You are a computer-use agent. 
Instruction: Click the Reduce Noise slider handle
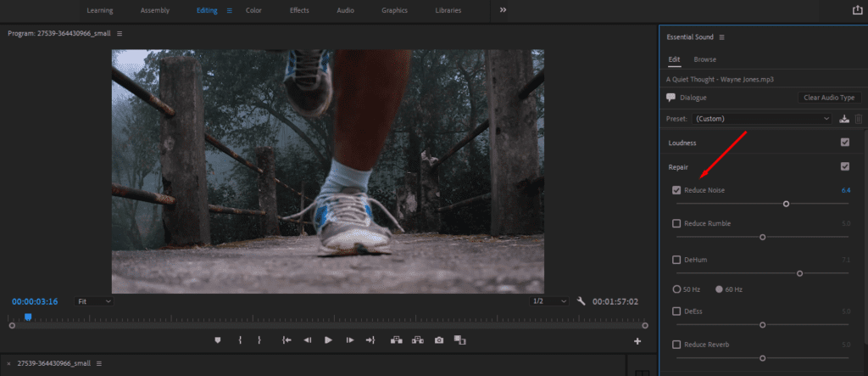tap(786, 204)
